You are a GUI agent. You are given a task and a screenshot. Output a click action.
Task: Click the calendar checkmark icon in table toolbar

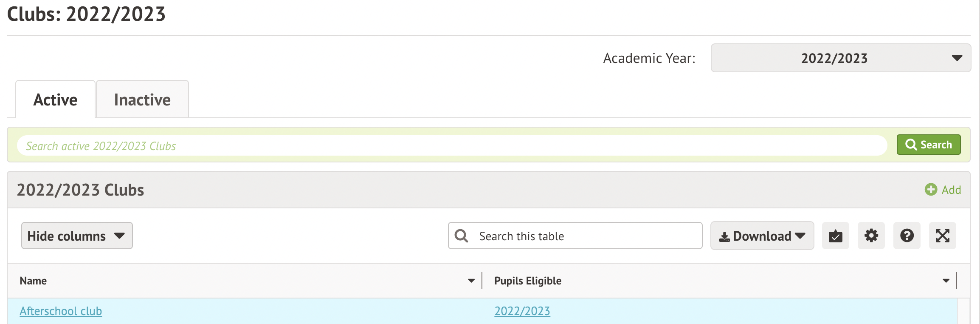coord(835,236)
